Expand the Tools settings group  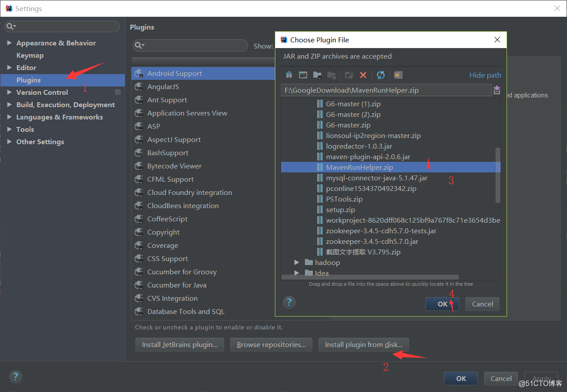9,129
